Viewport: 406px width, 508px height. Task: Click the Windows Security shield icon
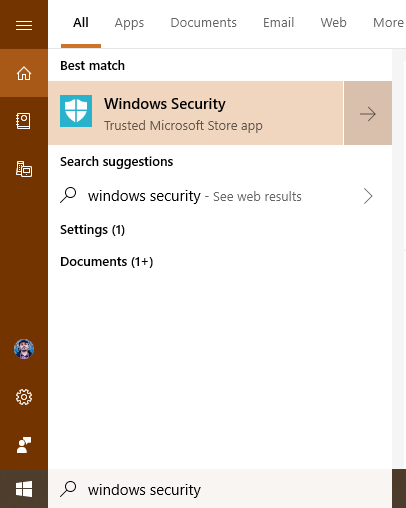tap(76, 111)
